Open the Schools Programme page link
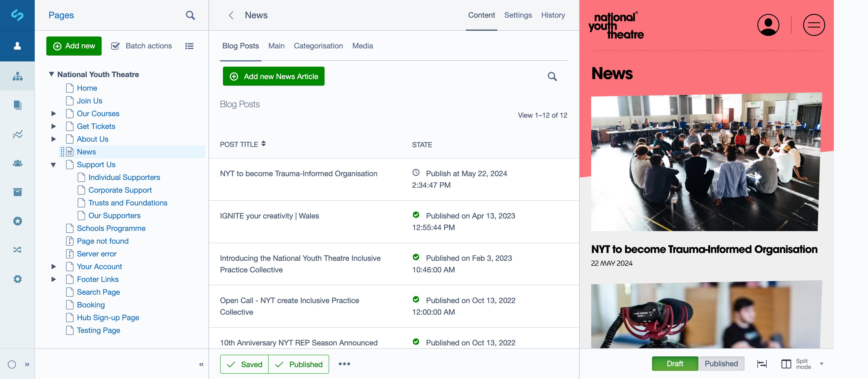The width and height of the screenshot is (868, 379). tap(111, 228)
